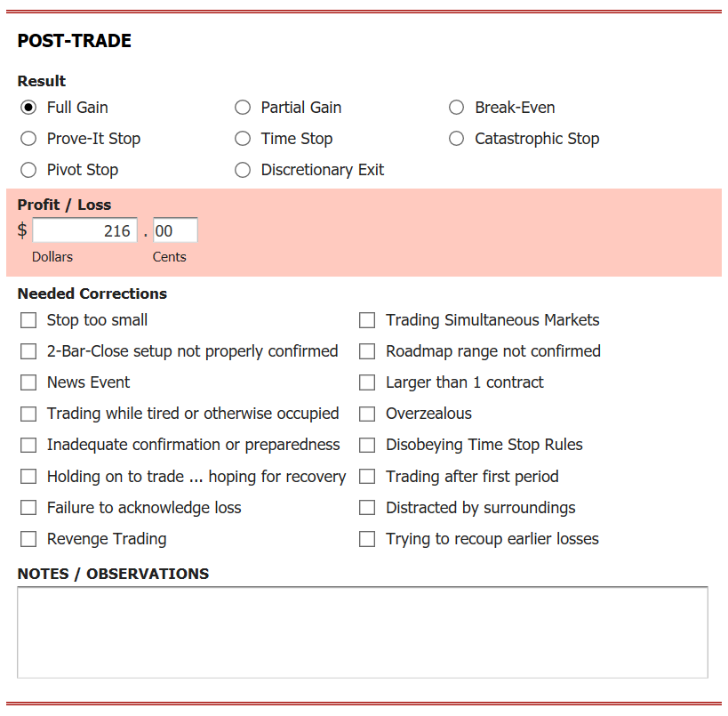Screen dimensions: 728x716
Task: Choose Break-Even radio button
Action: pos(456,108)
